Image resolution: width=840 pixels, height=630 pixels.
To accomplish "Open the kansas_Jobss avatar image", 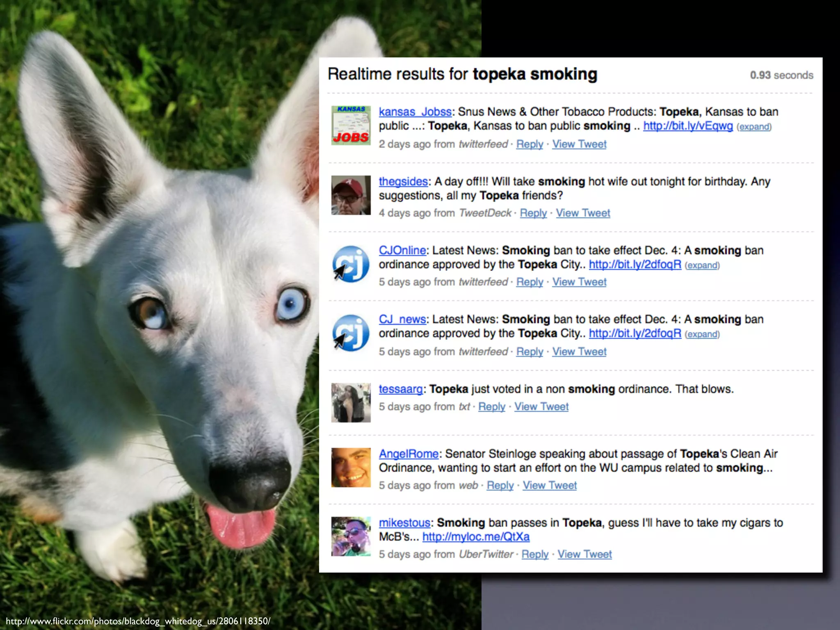I will click(351, 125).
